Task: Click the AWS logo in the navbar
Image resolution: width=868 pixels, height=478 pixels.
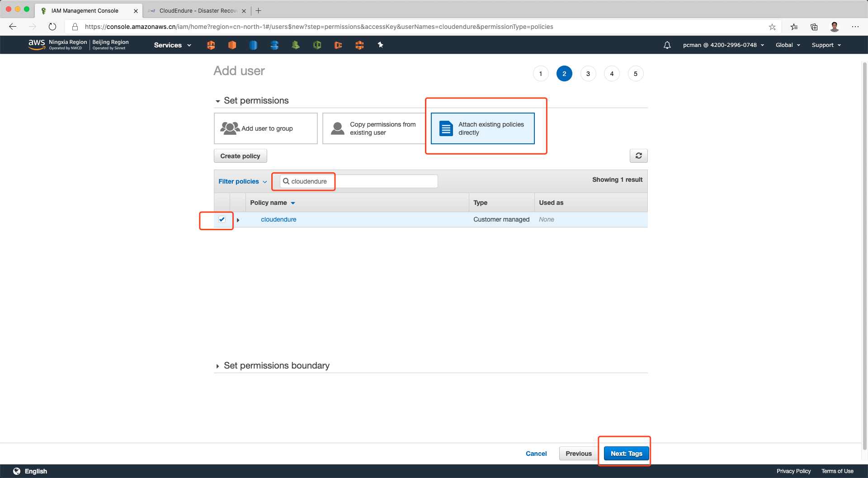Action: pyautogui.click(x=37, y=44)
